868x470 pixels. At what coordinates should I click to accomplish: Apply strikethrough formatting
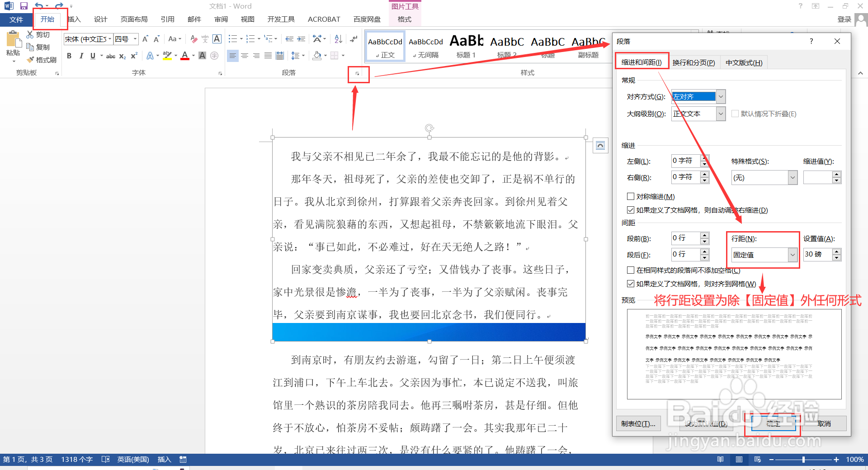click(x=111, y=56)
